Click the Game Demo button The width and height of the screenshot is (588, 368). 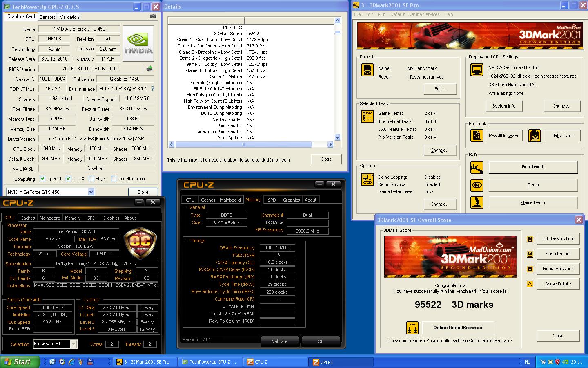[x=533, y=203]
